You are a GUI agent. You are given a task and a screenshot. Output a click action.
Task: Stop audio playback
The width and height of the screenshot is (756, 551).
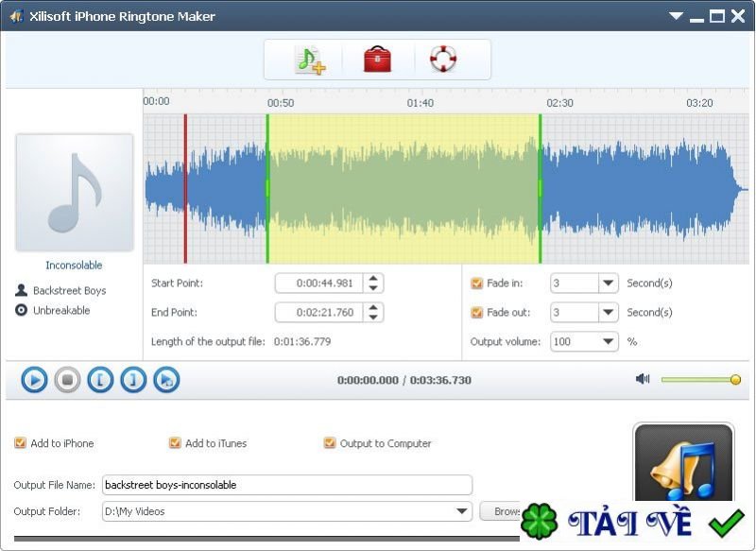click(67, 379)
